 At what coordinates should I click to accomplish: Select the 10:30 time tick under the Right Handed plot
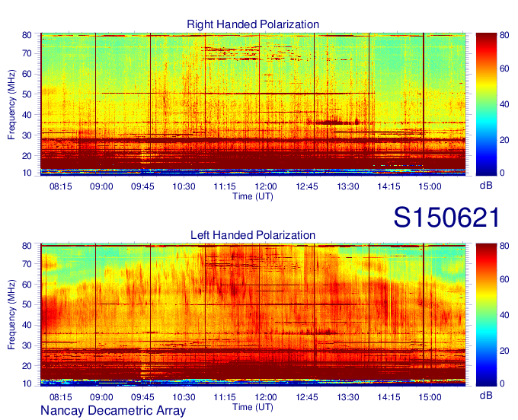pos(184,186)
